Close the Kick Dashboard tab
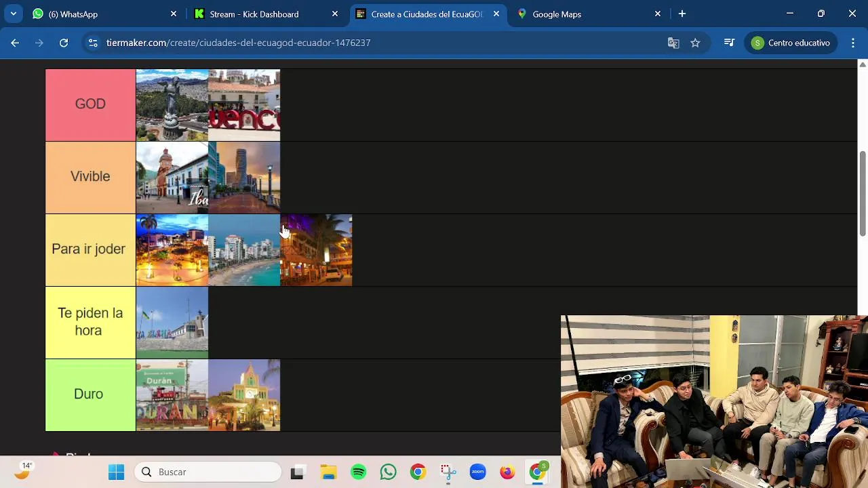 pyautogui.click(x=335, y=14)
